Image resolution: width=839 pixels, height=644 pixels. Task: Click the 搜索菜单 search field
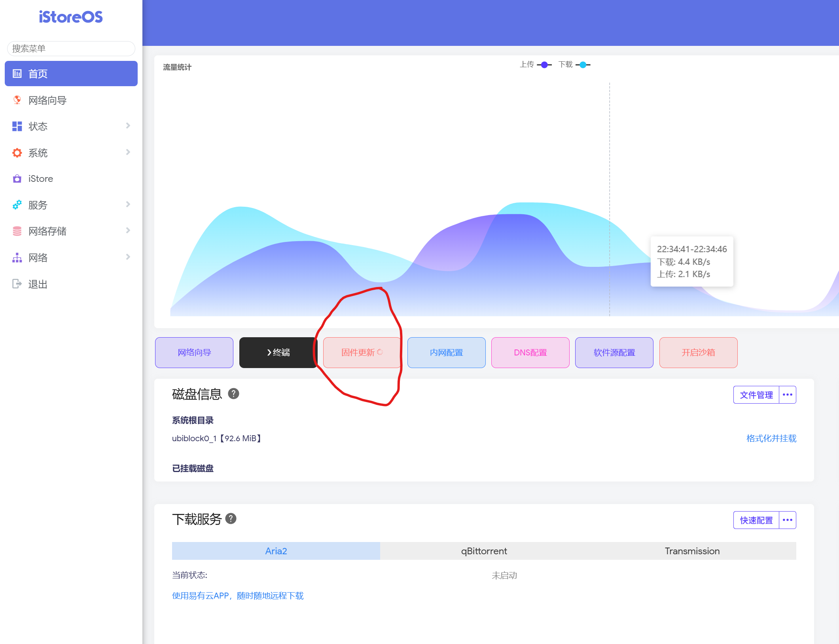[x=71, y=49]
